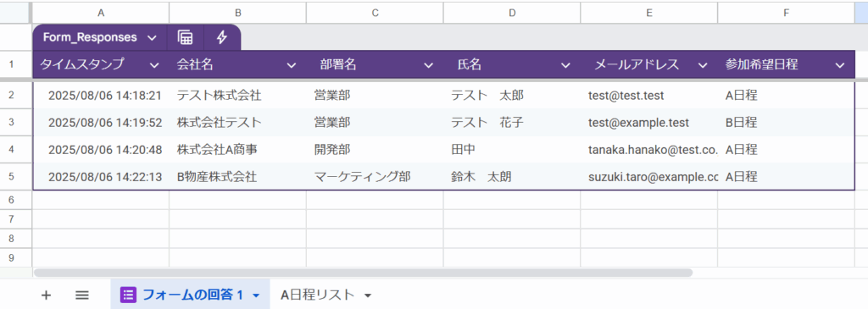This screenshot has width=868, height=309.
Task: Click the tanaka.hanako email cell
Action: (x=648, y=150)
